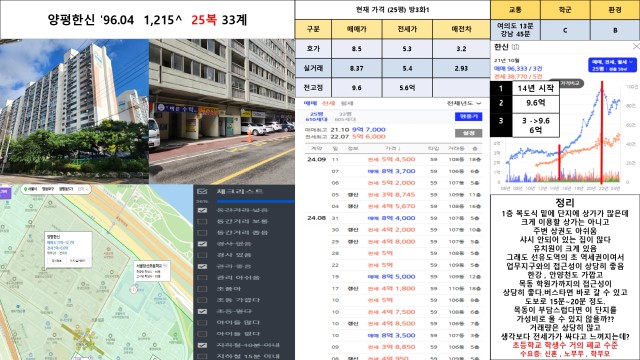640x360 pixels.
Task: Close the 한신 price chart panel
Action: pos(636,47)
